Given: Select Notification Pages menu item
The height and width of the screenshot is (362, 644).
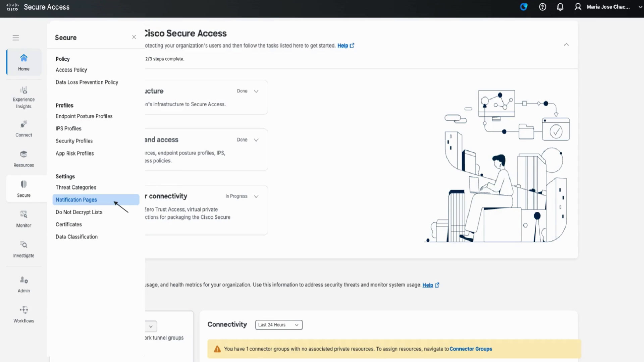Looking at the screenshot, I should pyautogui.click(x=96, y=200).
